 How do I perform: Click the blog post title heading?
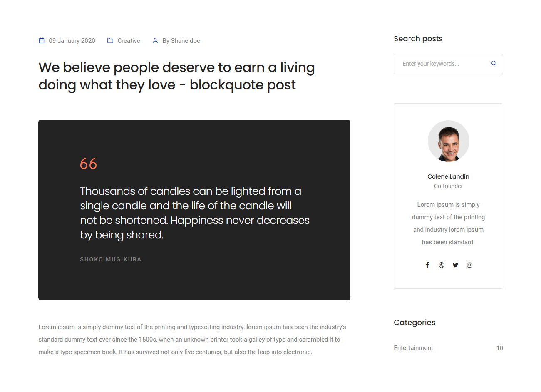[x=176, y=76]
